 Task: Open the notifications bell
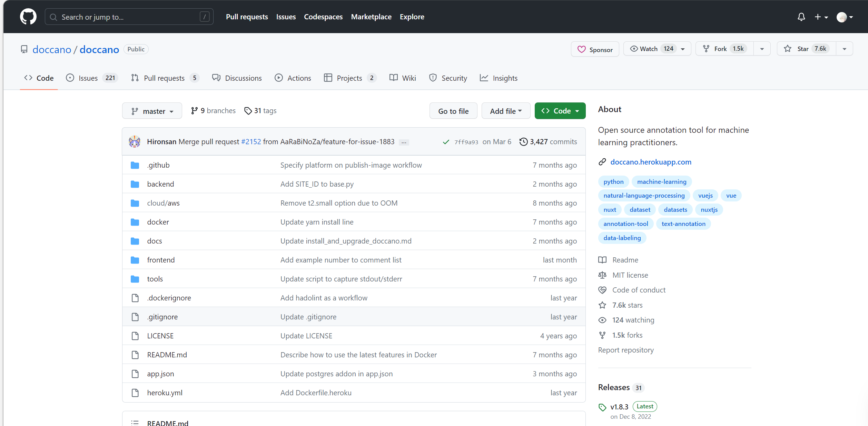point(801,17)
